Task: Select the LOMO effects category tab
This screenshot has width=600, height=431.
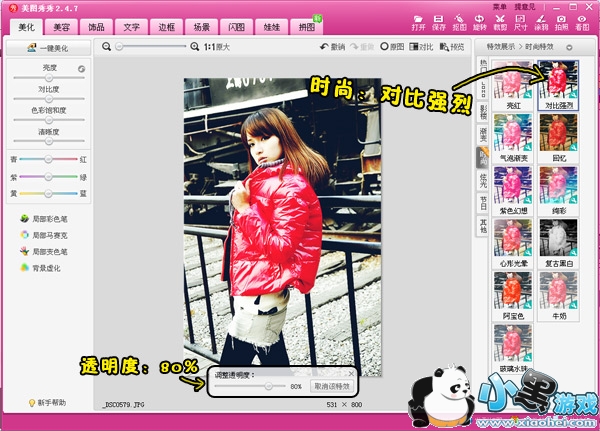Action: (x=484, y=89)
